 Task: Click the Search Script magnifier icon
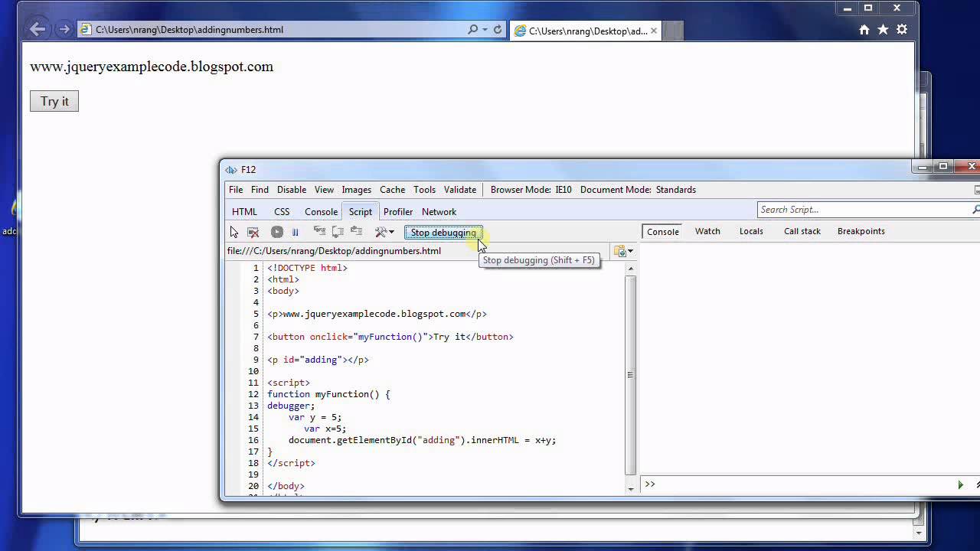[976, 210]
